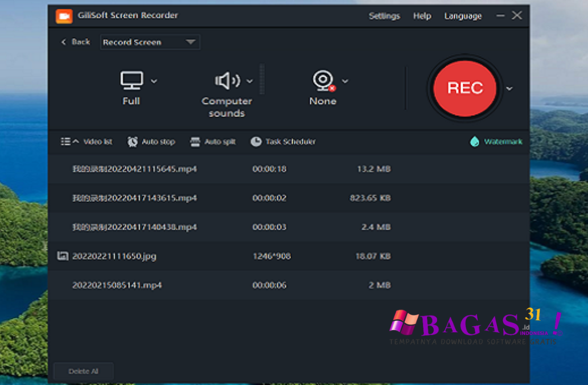Open the Record Screen mode combo box
This screenshot has width=588, height=385.
(150, 42)
